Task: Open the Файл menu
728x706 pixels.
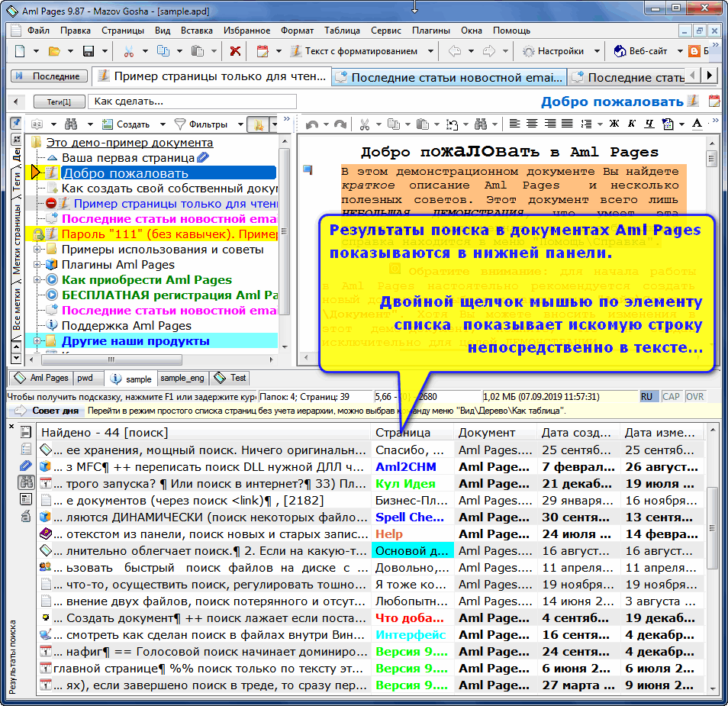Action: pos(38,31)
